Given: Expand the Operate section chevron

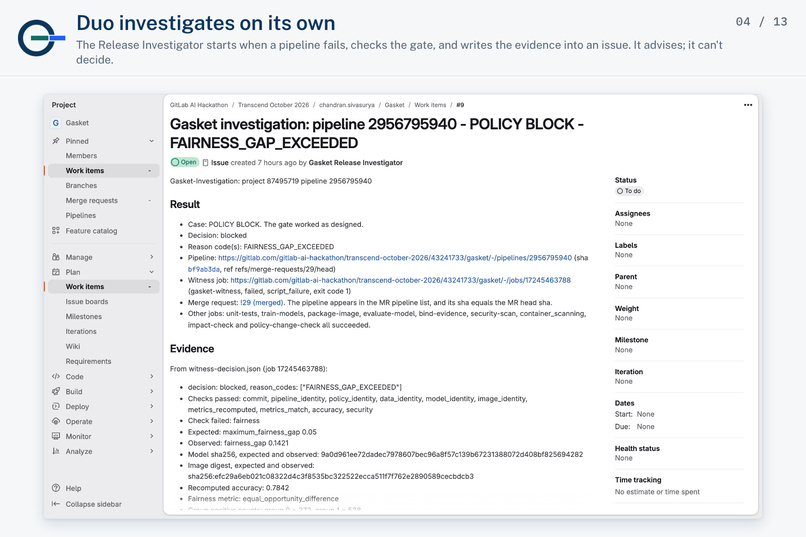Looking at the screenshot, I should [x=152, y=421].
